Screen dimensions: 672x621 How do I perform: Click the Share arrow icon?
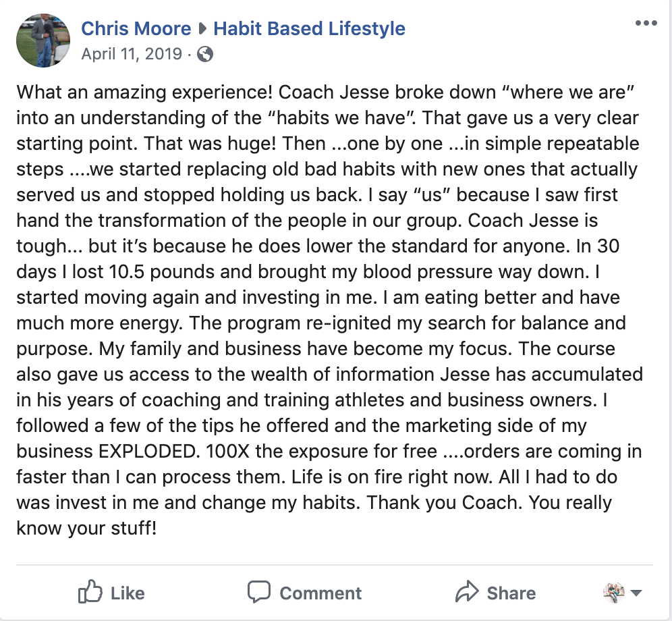coord(467,592)
